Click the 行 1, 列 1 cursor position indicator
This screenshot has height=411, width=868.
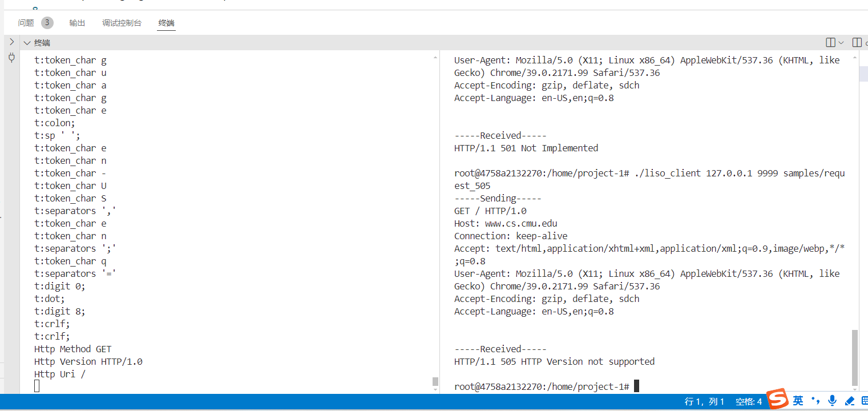pos(704,402)
